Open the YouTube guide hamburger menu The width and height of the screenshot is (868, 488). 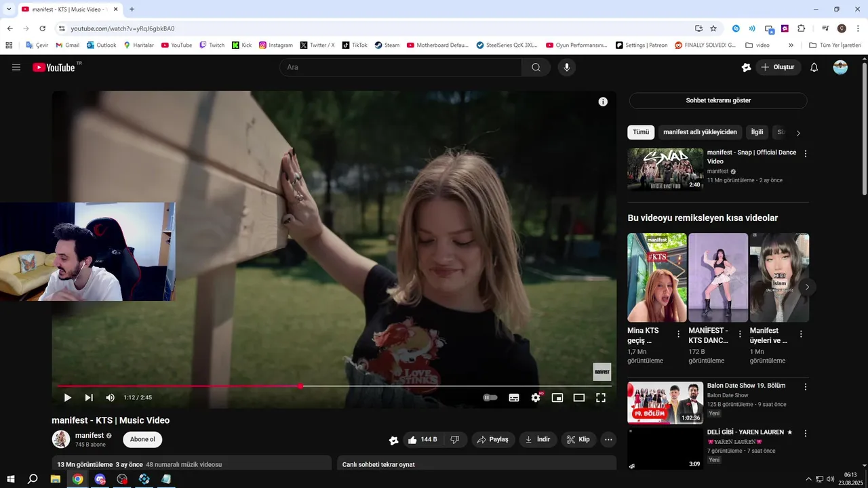(16, 67)
